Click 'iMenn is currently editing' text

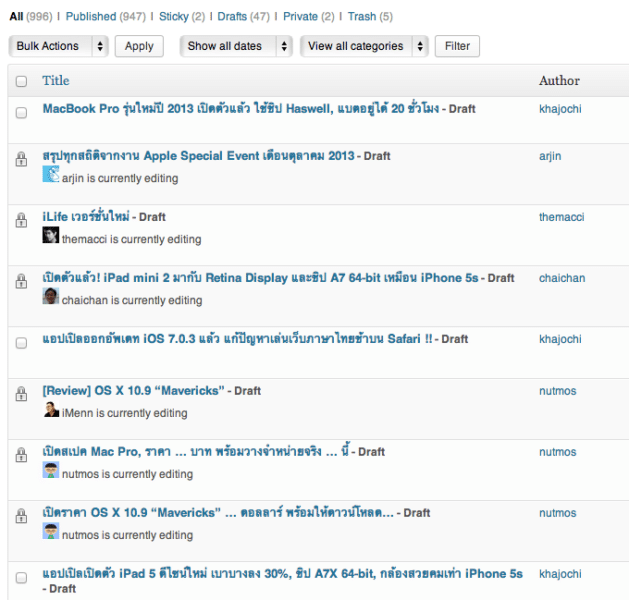click(125, 413)
